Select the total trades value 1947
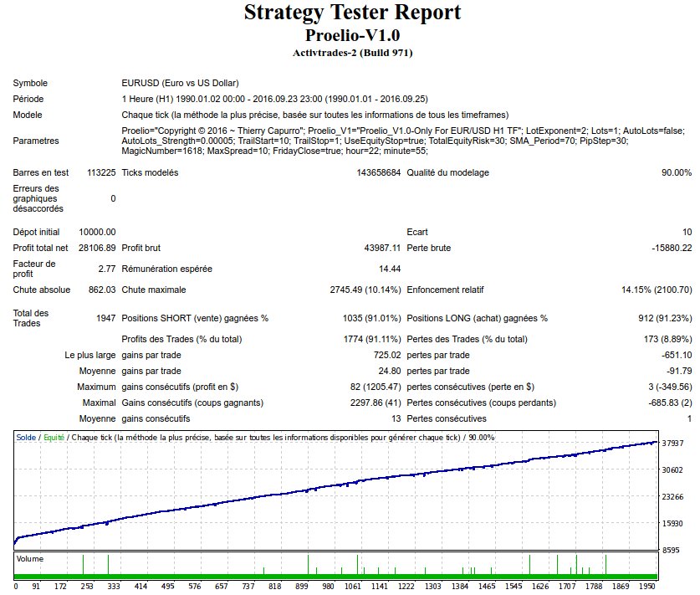 pos(106,318)
